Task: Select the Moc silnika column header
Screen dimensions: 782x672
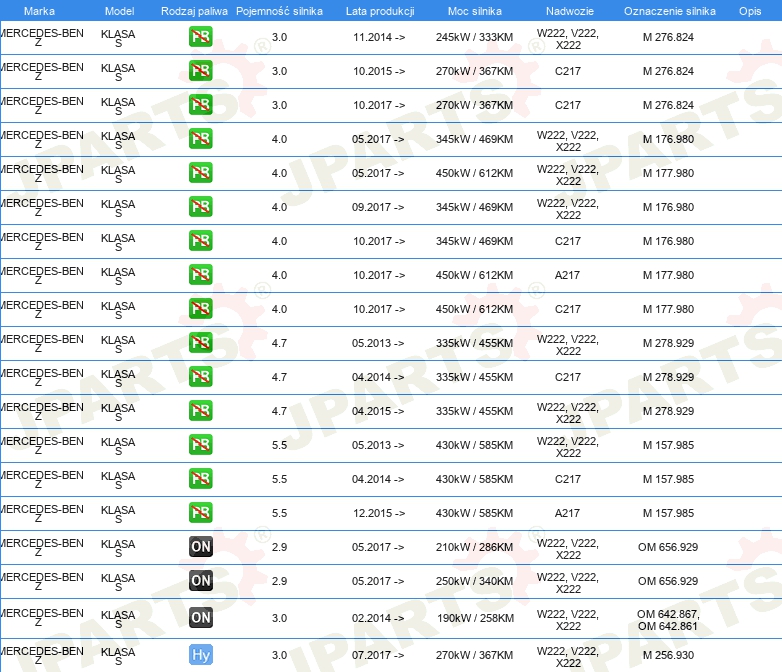Action: click(x=475, y=11)
